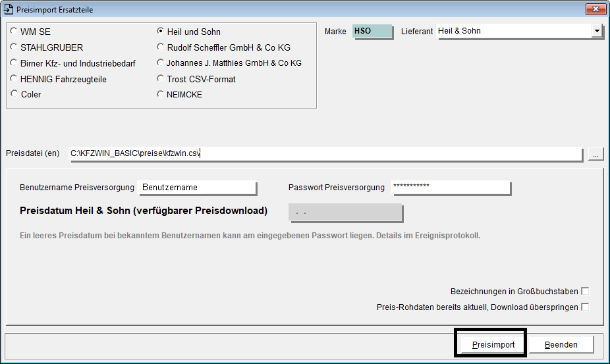Click the Preisimport window title icon
Screen dimensions: 610x364
pyautogui.click(x=8, y=9)
